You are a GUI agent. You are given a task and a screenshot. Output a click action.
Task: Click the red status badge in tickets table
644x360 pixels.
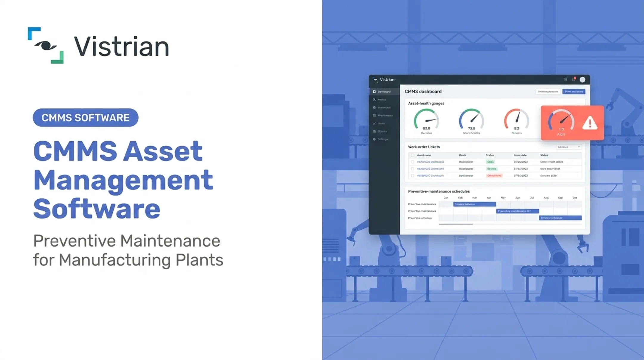click(x=494, y=176)
